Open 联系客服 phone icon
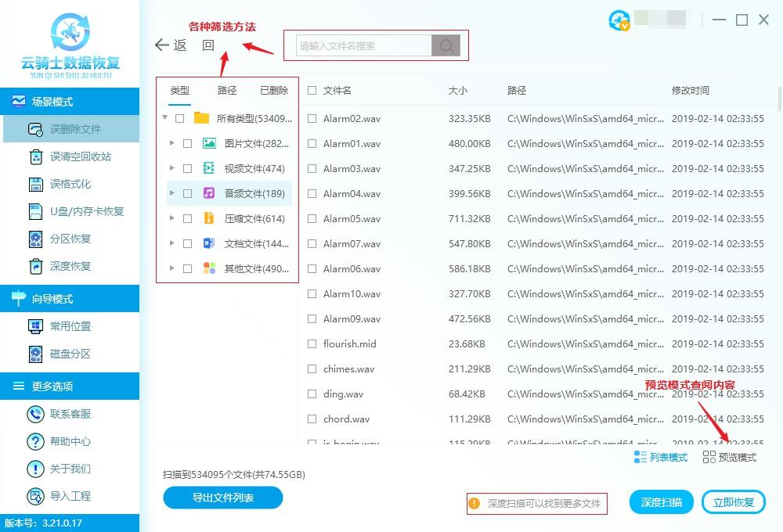This screenshot has height=532, width=783. coord(35,414)
